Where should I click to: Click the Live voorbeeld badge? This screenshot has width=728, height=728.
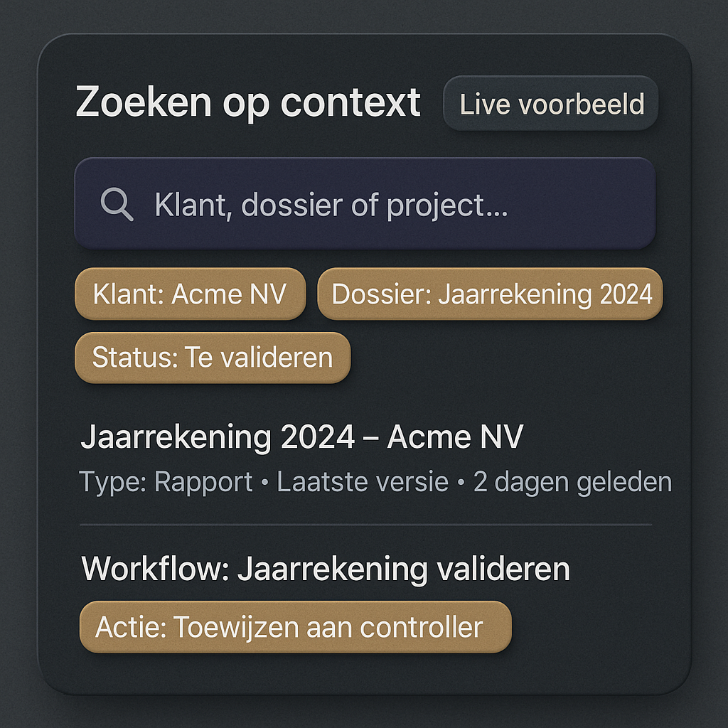pyautogui.click(x=551, y=104)
